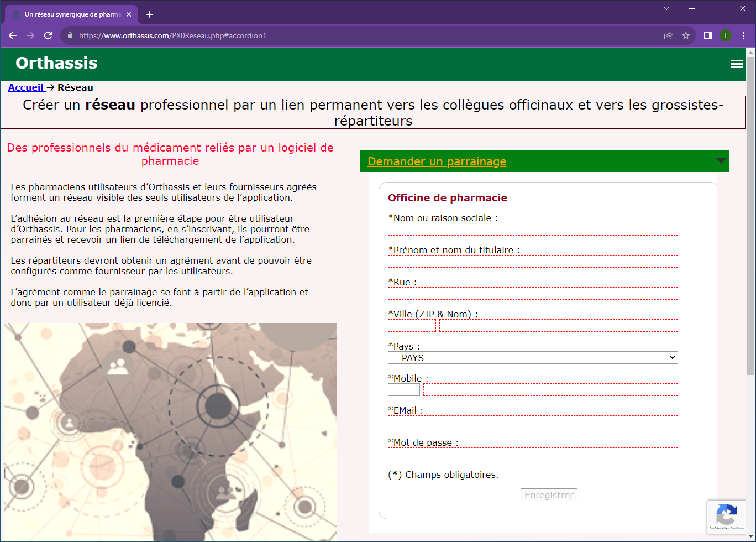
Task: Click the Mobile number field
Action: 550,390
